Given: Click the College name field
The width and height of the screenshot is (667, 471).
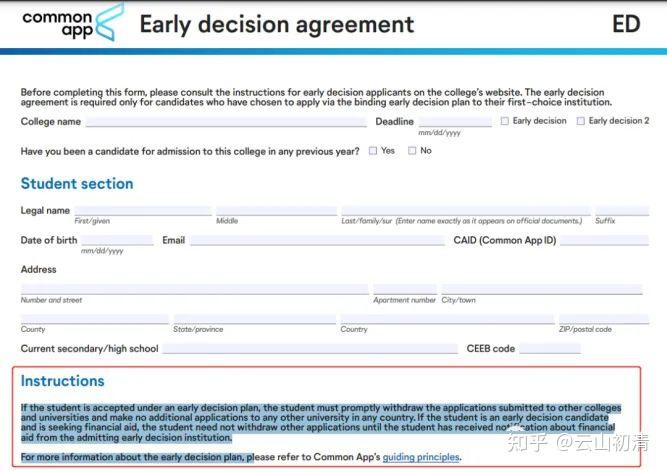Looking at the screenshot, I should [226, 122].
